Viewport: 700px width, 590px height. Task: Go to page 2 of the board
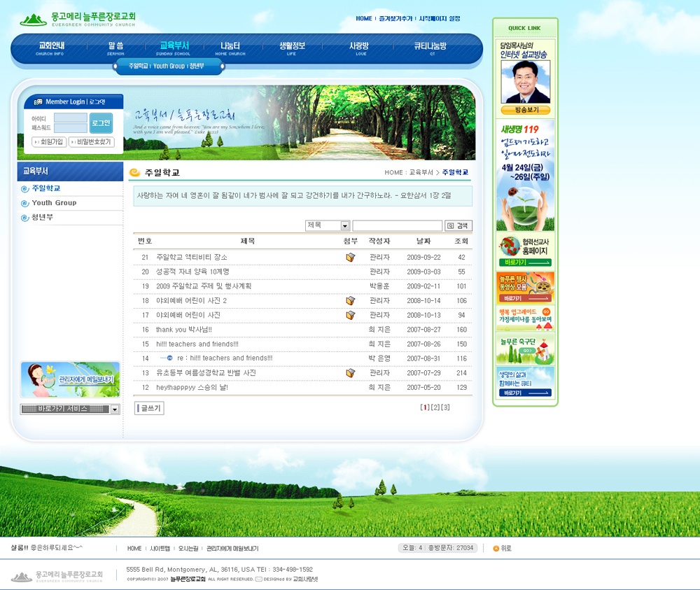pyautogui.click(x=435, y=407)
